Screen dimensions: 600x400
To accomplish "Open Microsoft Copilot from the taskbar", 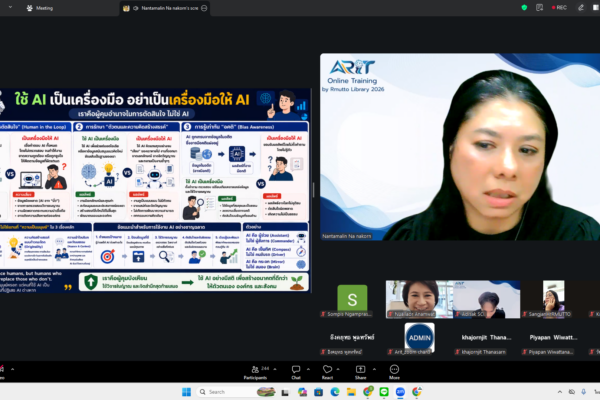I will coord(302,392).
